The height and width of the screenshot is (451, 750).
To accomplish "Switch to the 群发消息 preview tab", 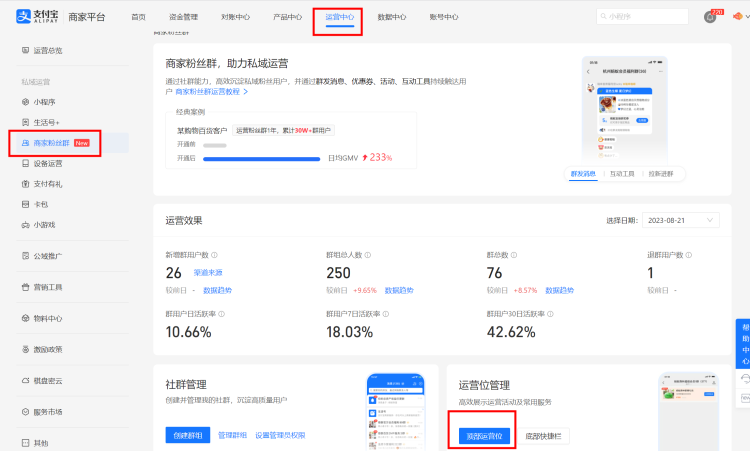I will 583,174.
